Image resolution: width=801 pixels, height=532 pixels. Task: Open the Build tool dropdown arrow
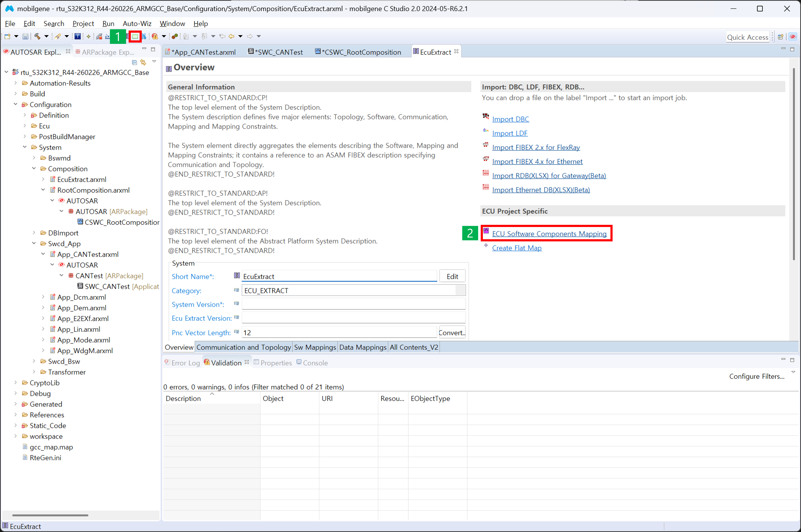pyautogui.click(x=46, y=36)
